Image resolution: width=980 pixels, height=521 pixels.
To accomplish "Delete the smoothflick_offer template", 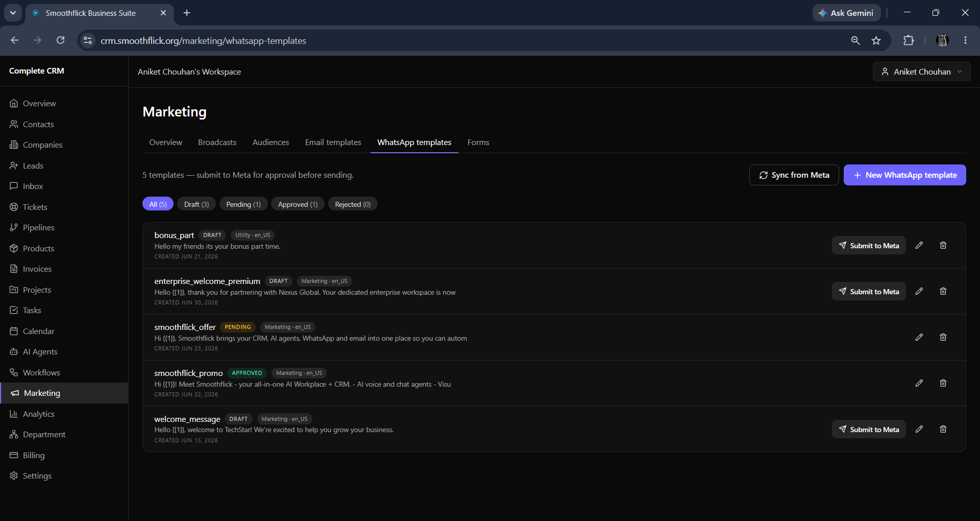I will 943,337.
